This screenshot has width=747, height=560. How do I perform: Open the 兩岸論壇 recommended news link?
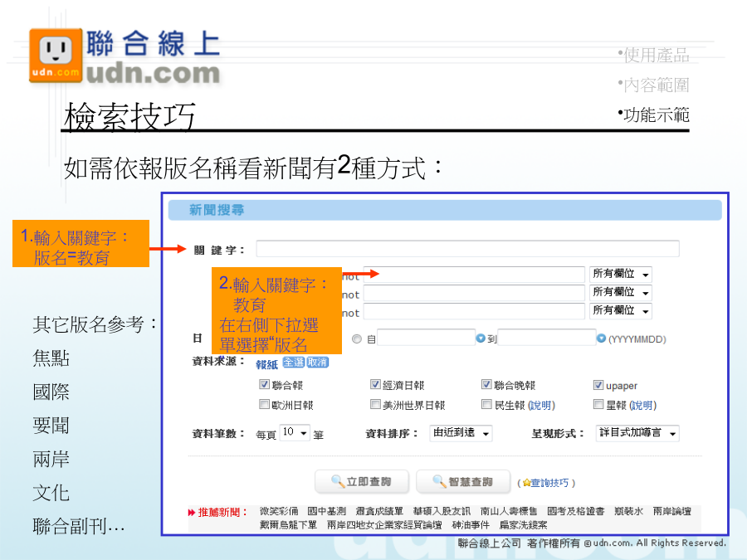pyautogui.click(x=671, y=511)
